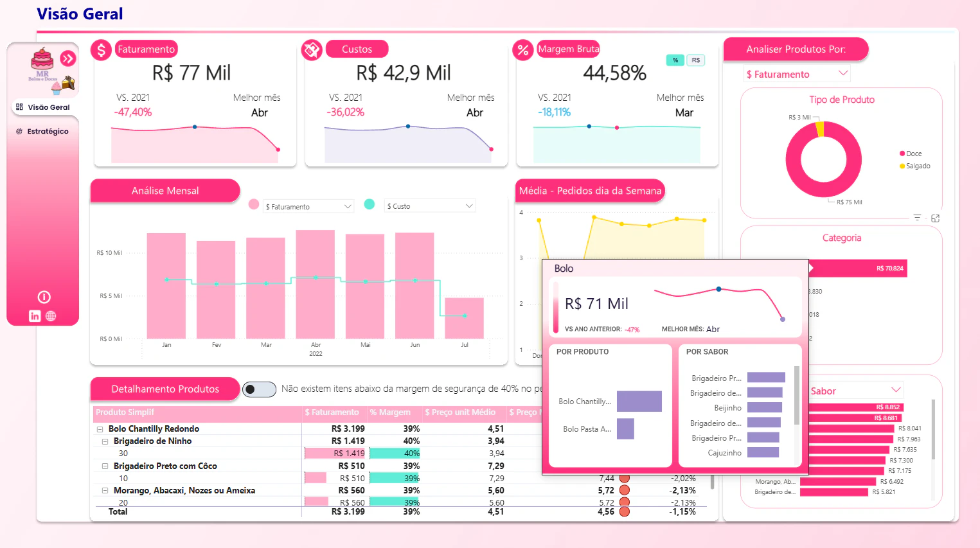Click the R$ 42,9 Mil Custos value
The width and height of the screenshot is (980, 548).
[404, 73]
